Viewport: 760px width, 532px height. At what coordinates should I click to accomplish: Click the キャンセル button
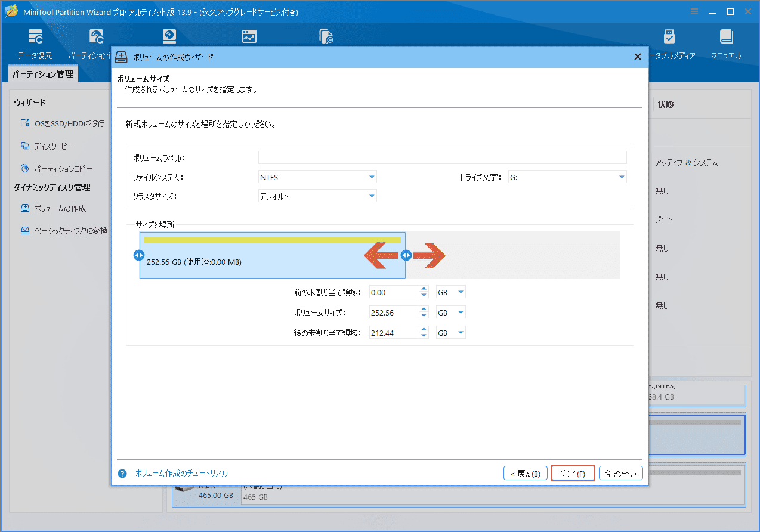pos(621,474)
